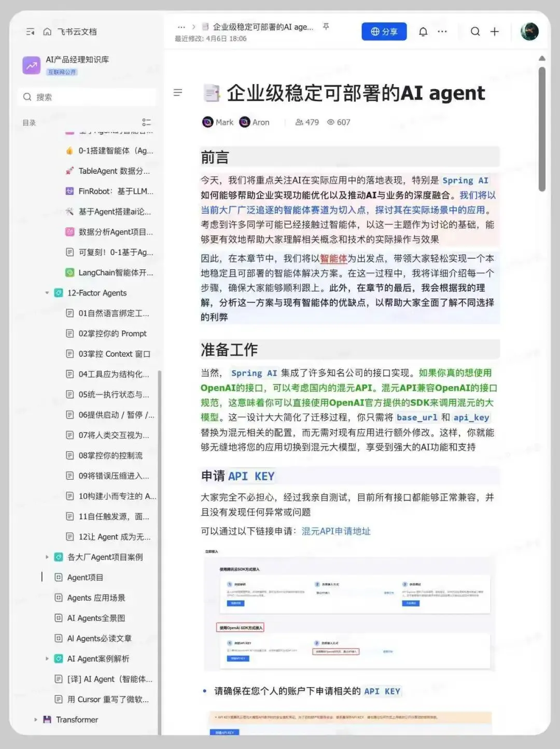Viewport: 560px width, 749px height.
Task: Open notifications bell icon
Action: point(423,32)
